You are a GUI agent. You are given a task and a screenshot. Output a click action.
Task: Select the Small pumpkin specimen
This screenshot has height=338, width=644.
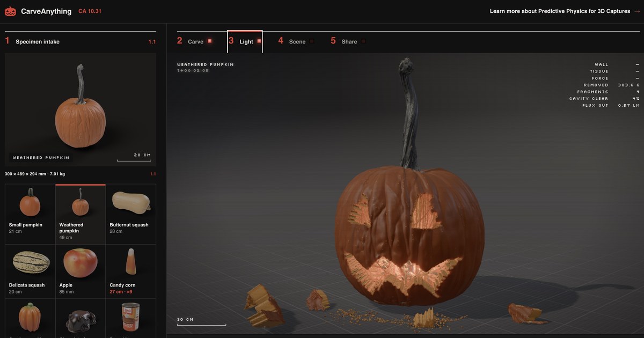click(x=30, y=214)
